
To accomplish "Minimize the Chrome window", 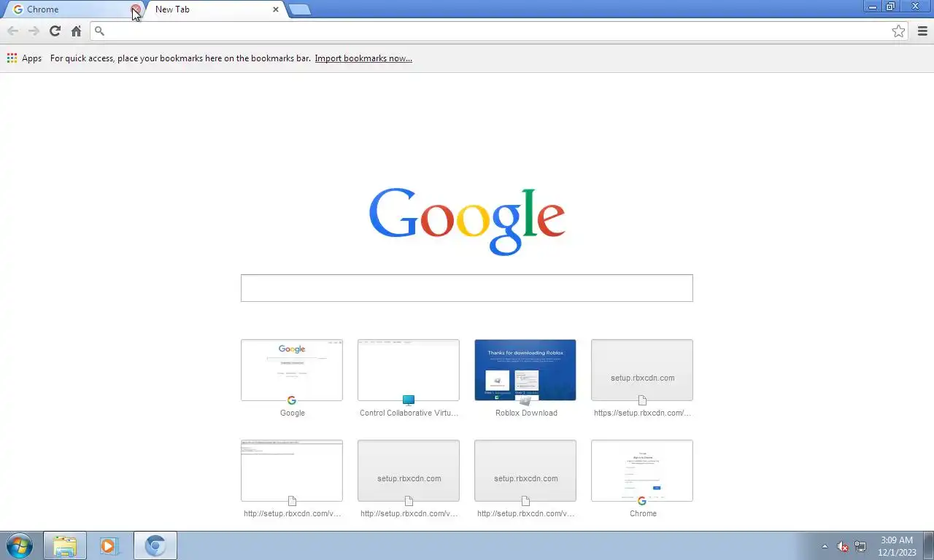I will pos(873,7).
